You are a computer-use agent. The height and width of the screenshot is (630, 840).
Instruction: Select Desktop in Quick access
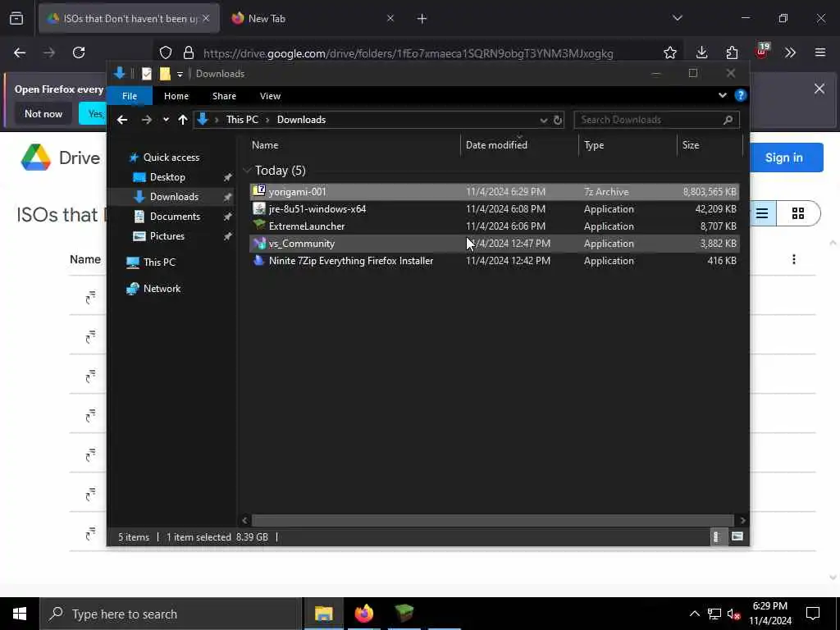pyautogui.click(x=167, y=177)
